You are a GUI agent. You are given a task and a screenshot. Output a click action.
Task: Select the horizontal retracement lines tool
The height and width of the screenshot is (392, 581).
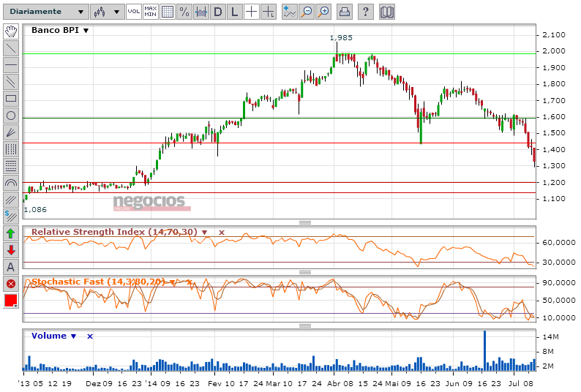(x=11, y=166)
